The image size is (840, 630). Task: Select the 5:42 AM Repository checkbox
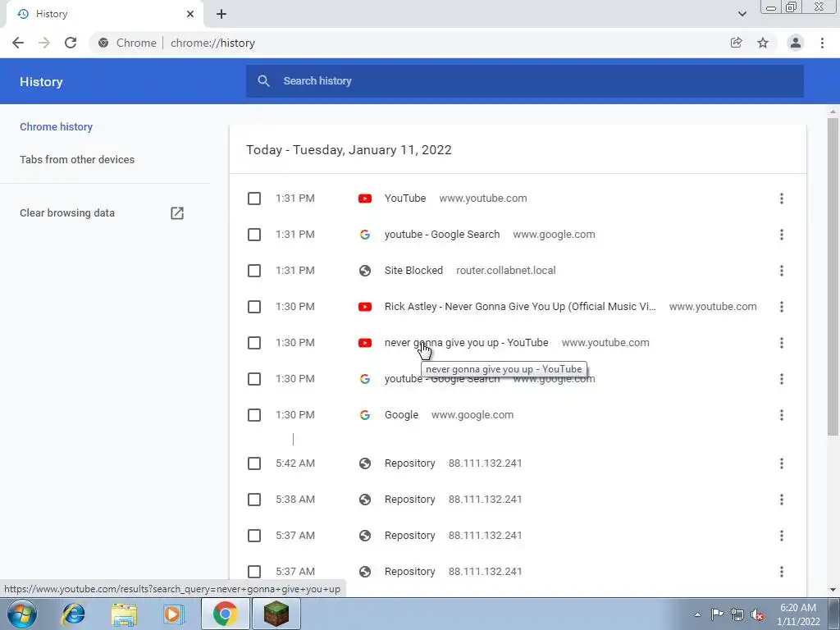coord(254,463)
